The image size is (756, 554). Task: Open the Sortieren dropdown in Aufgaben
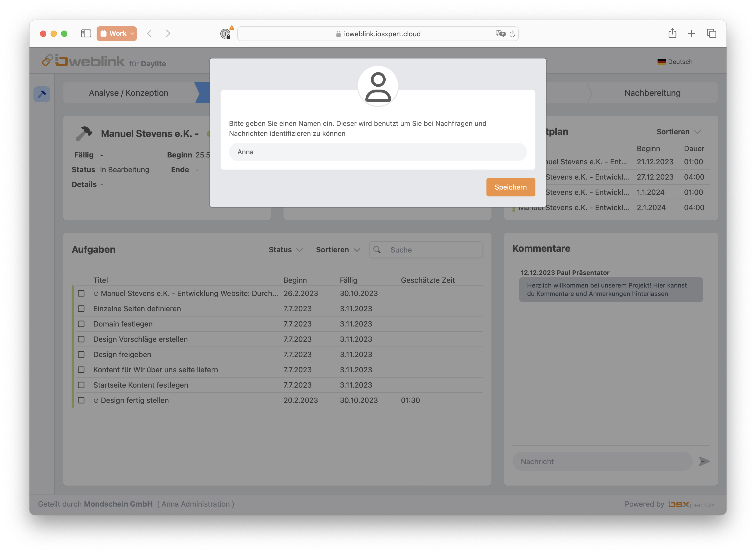(338, 250)
